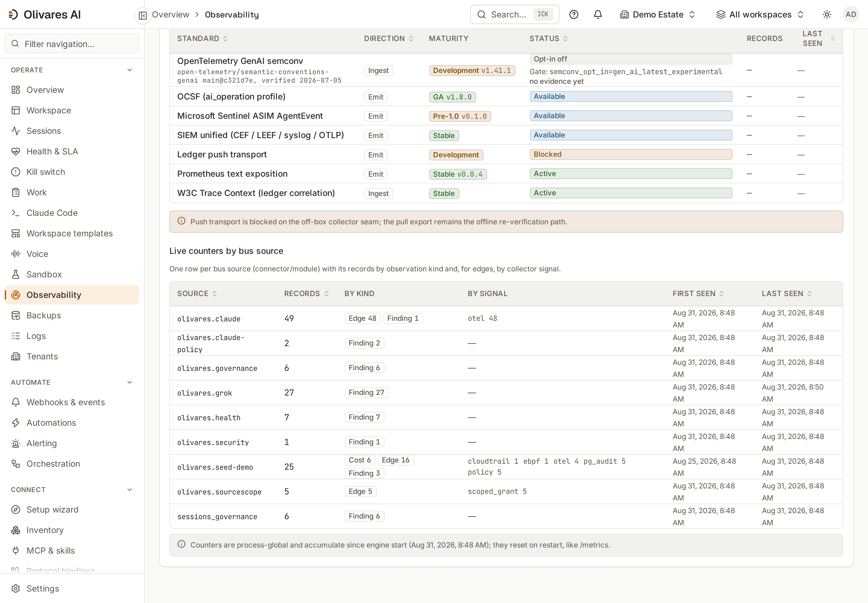The image size is (868, 603).
Task: Sort counters by the FIRST SEEN column
Action: pyautogui.click(x=698, y=294)
